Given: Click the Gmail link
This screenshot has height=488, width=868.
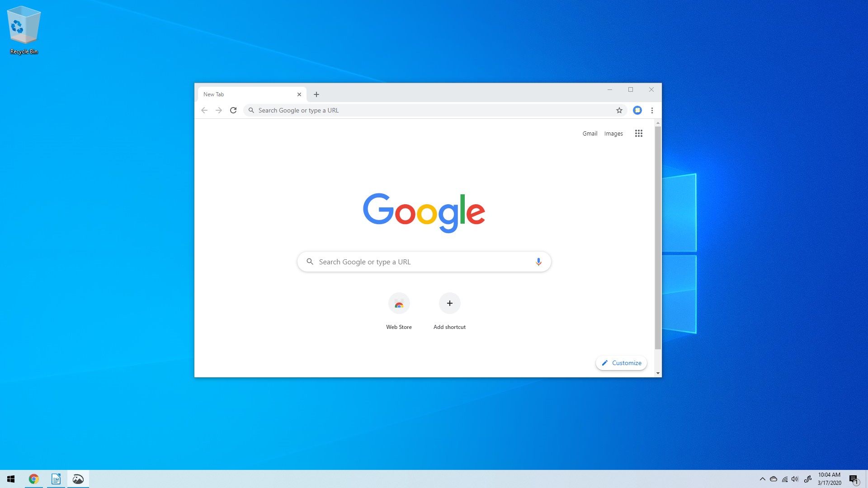Looking at the screenshot, I should pos(590,133).
